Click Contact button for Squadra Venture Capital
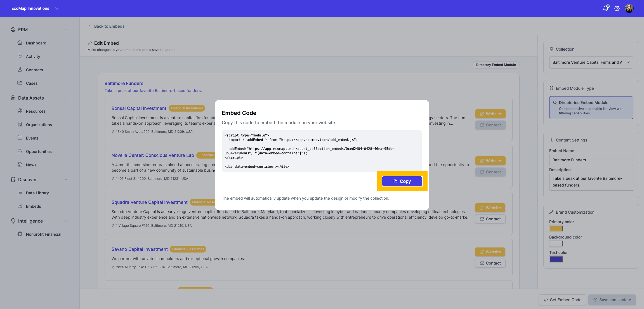The image size is (644, 309). (490, 219)
